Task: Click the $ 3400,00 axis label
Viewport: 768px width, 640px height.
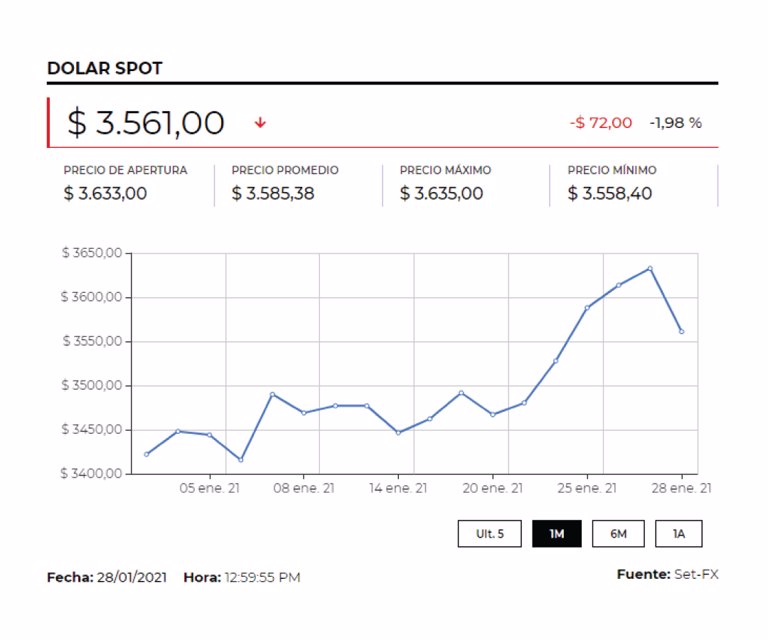Action: click(x=91, y=474)
